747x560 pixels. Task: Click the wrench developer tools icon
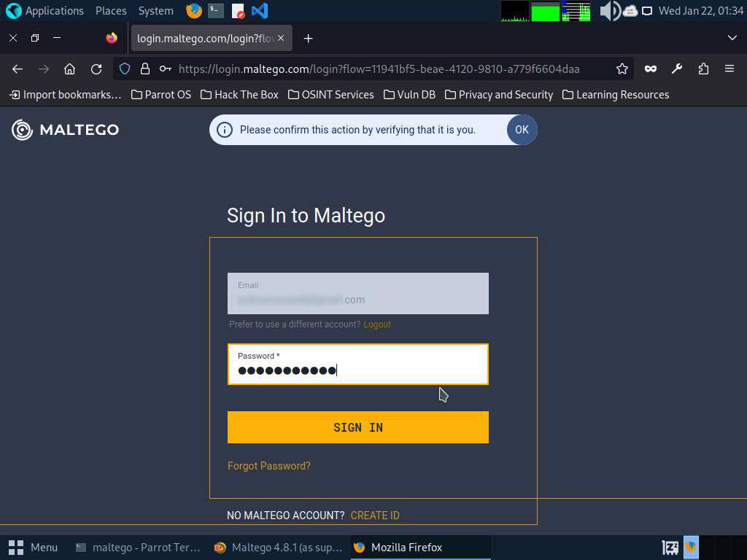click(676, 69)
